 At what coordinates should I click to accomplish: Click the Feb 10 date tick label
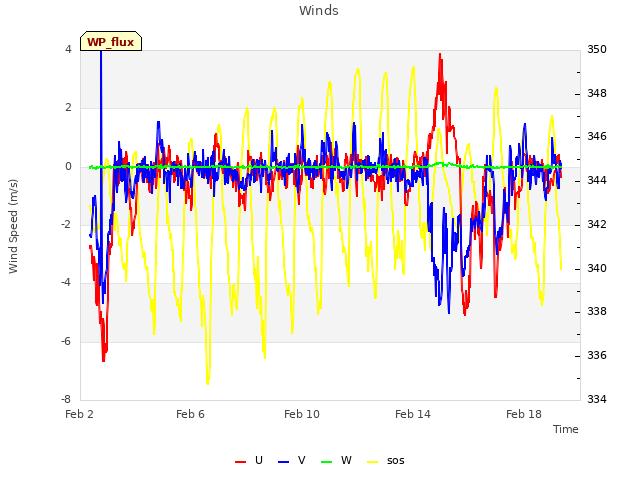coord(302,414)
